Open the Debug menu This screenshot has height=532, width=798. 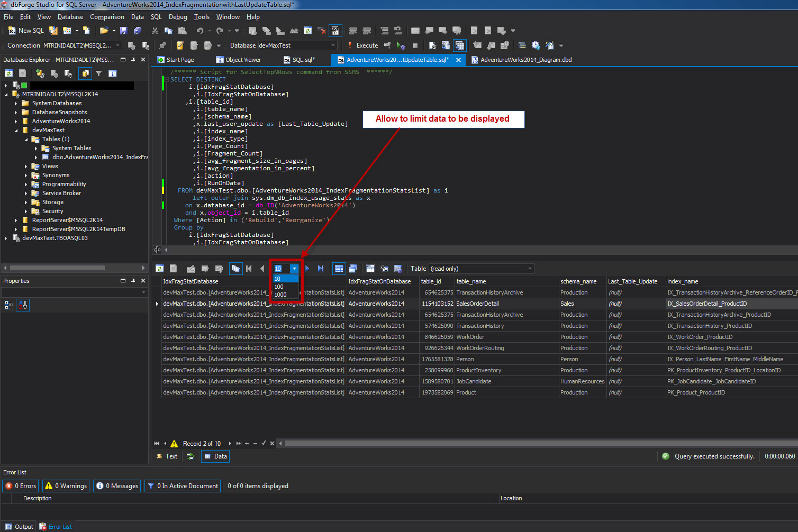click(x=178, y=17)
